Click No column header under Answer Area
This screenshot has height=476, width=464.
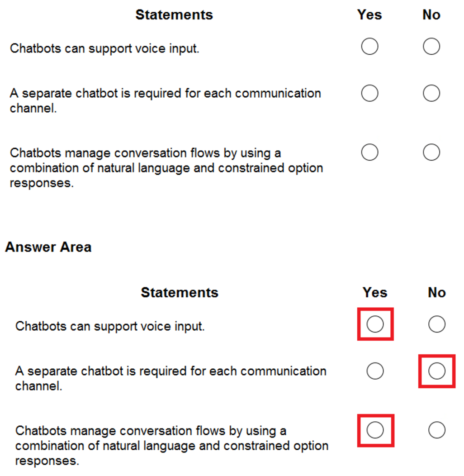click(437, 292)
